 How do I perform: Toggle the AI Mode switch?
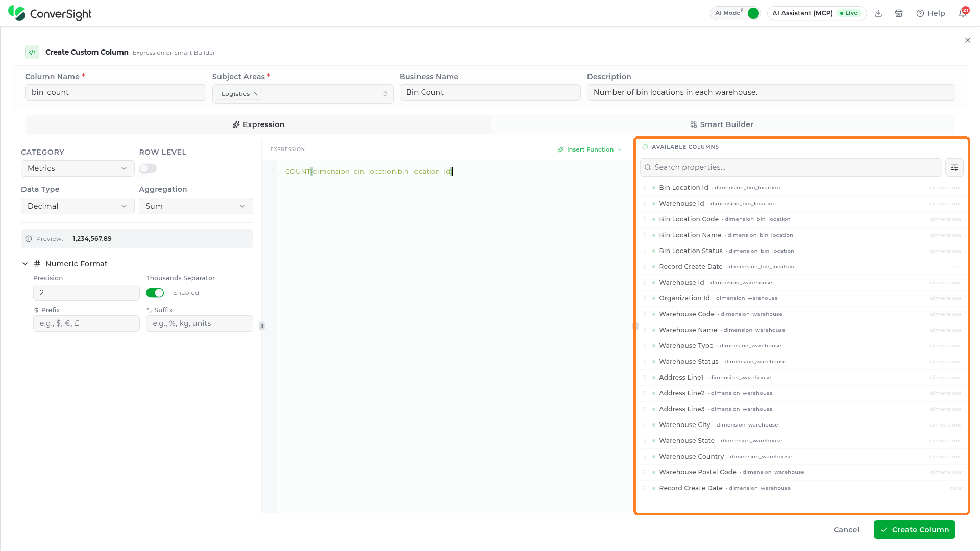[x=753, y=13]
